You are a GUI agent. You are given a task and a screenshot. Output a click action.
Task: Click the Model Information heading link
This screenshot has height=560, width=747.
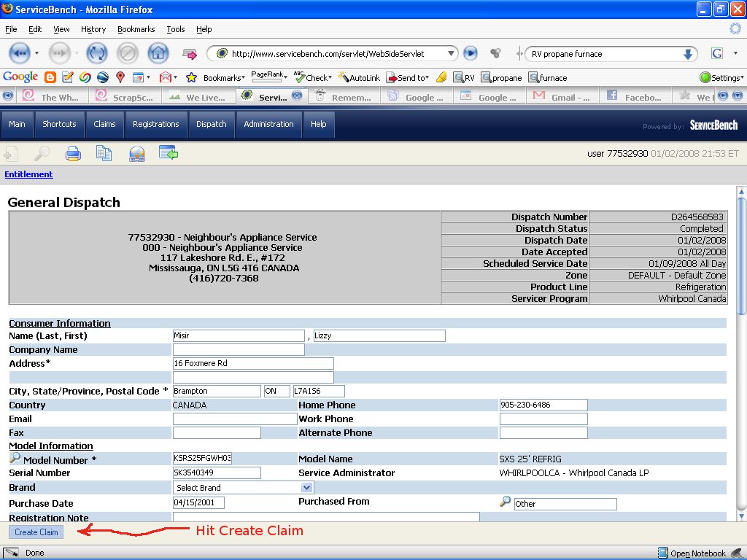tap(51, 446)
